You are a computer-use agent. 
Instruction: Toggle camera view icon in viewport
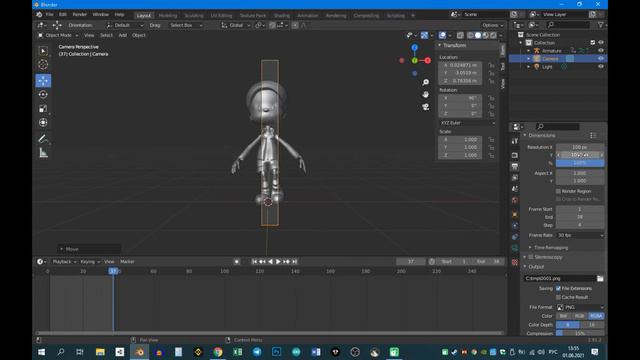pos(426,107)
